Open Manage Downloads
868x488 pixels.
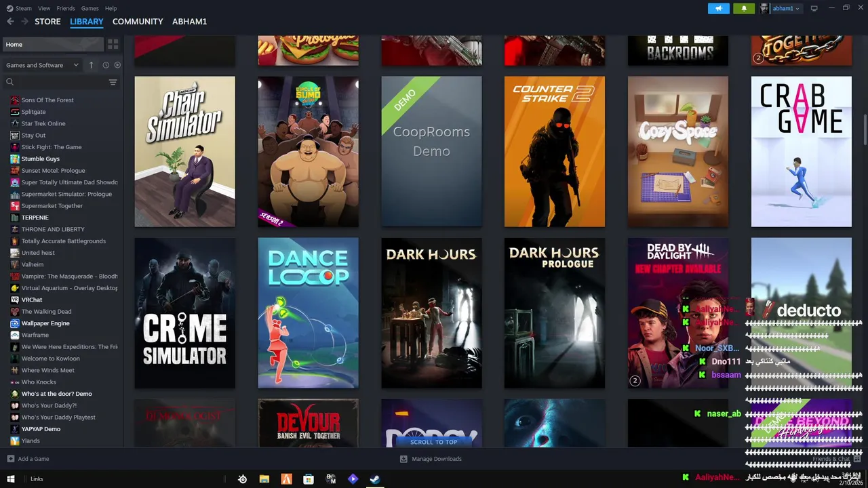(431, 459)
